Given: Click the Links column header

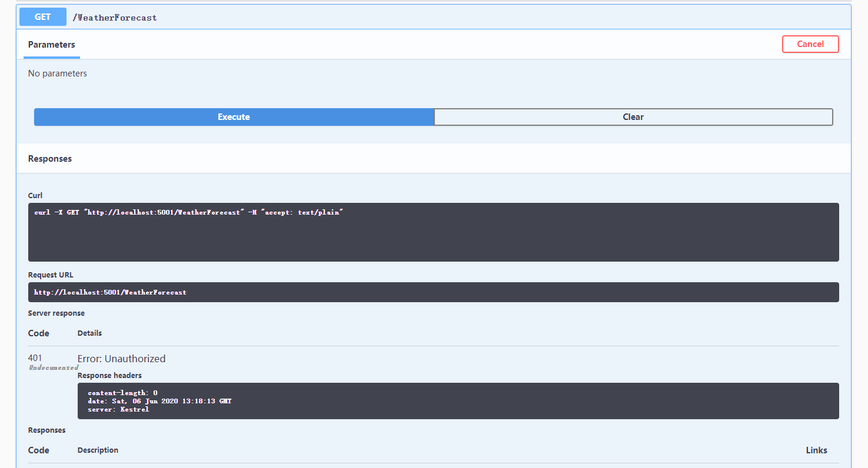Looking at the screenshot, I should (x=817, y=450).
